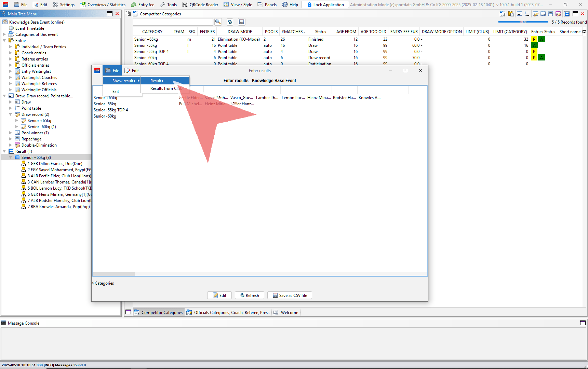Click the QRCode Reader toolbar item
Viewport: 588px width, 369px height.
[200, 5]
